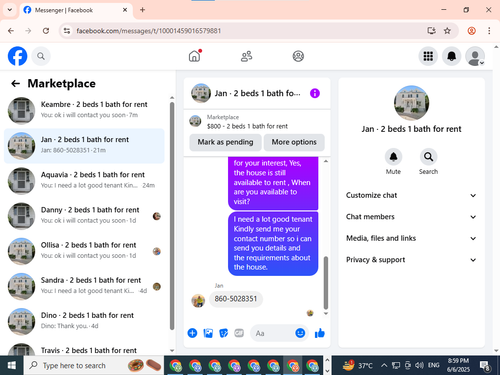Mute this conversation with bell icon
The image size is (500, 375).
pyautogui.click(x=393, y=157)
